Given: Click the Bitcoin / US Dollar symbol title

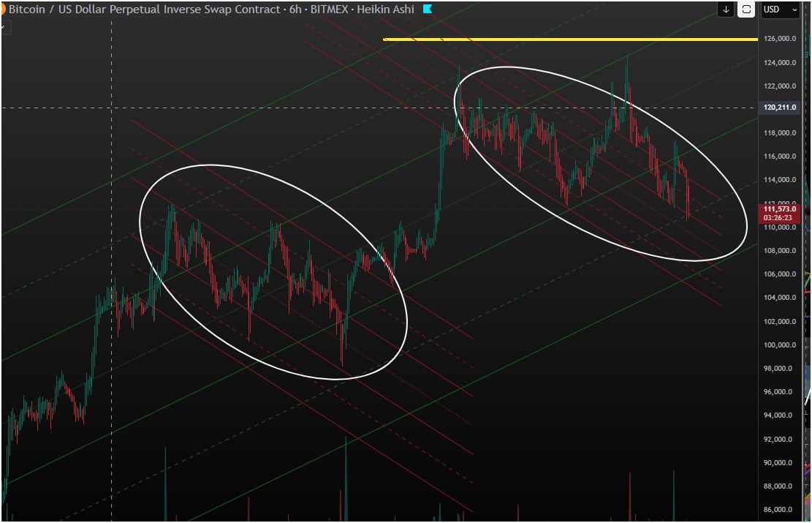Looking at the screenshot, I should coord(145,10).
